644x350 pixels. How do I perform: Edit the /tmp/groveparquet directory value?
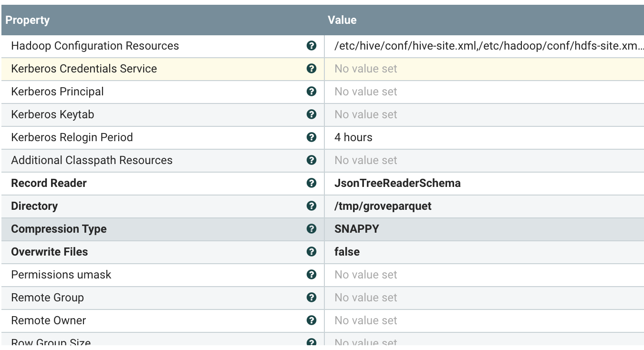click(383, 206)
